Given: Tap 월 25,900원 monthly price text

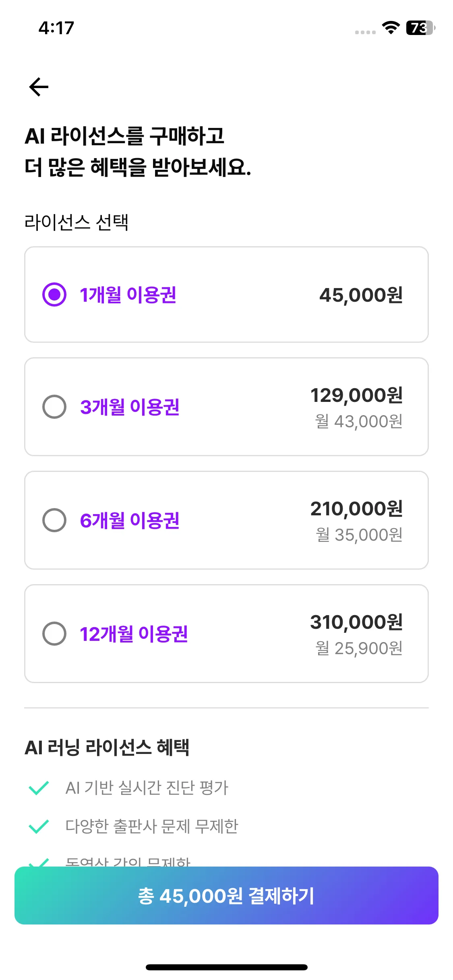Looking at the screenshot, I should [359, 648].
